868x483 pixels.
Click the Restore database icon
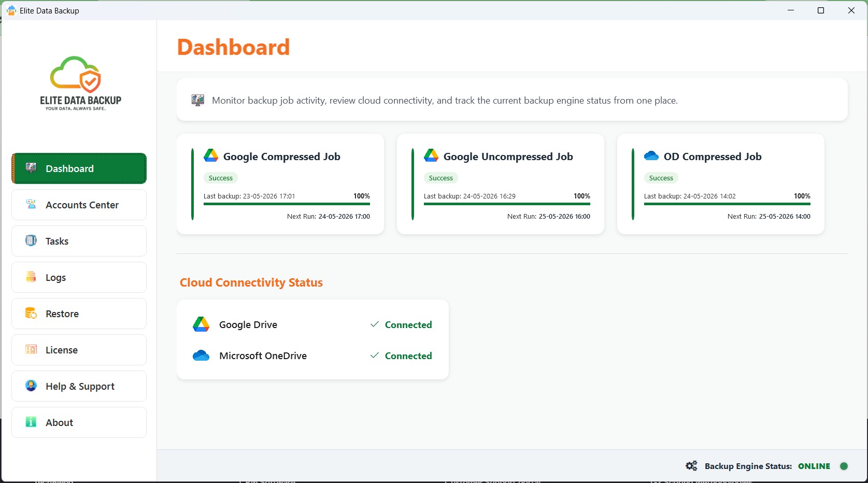[x=31, y=313]
